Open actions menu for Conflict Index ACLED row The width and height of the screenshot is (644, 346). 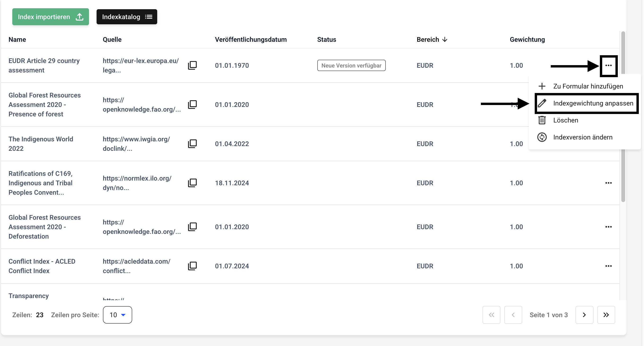[x=608, y=266]
